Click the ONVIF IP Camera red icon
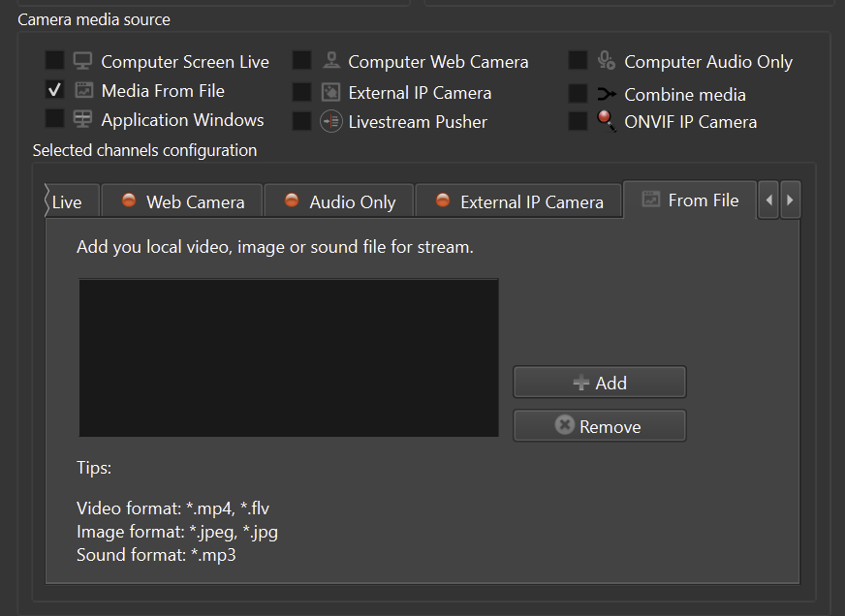845x616 pixels. (x=607, y=121)
